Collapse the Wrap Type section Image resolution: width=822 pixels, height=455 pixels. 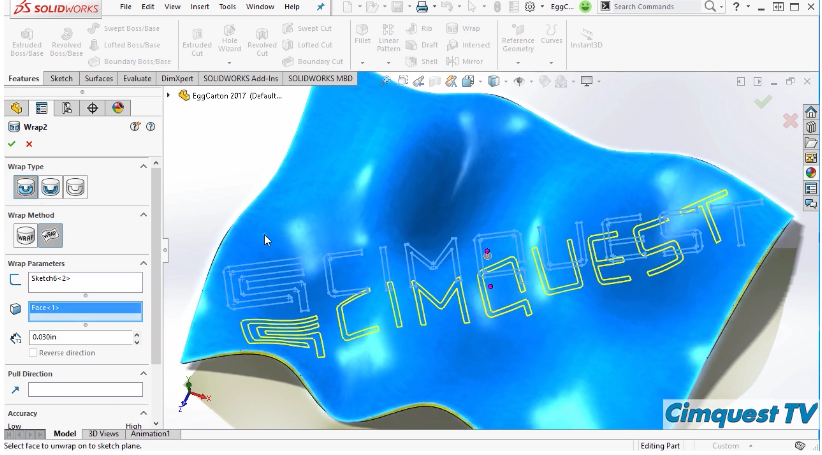pyautogui.click(x=143, y=166)
